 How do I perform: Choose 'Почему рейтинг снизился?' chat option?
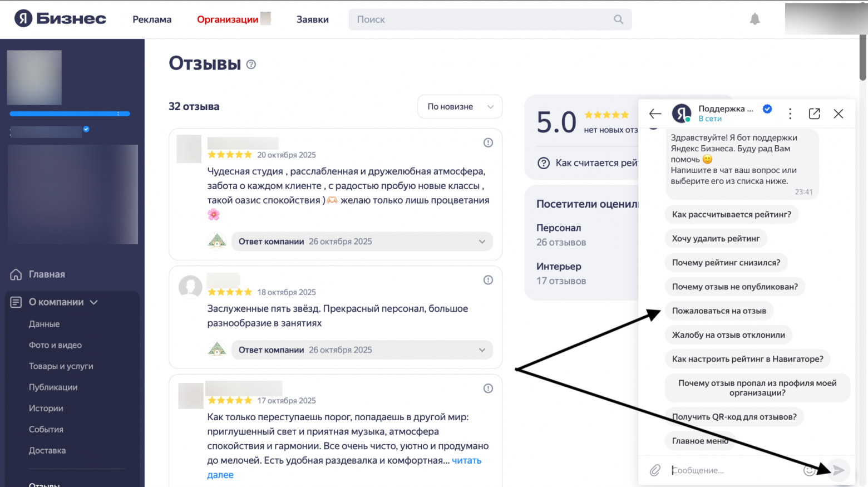click(726, 263)
